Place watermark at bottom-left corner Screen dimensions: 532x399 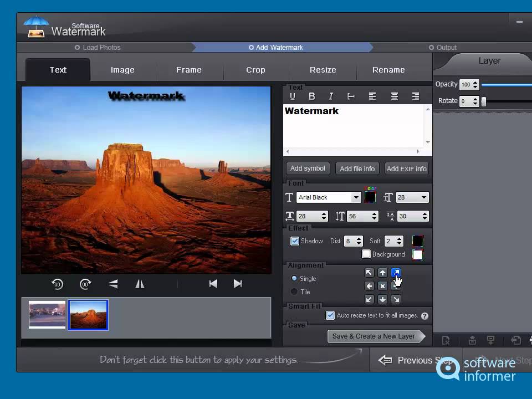coord(369,299)
